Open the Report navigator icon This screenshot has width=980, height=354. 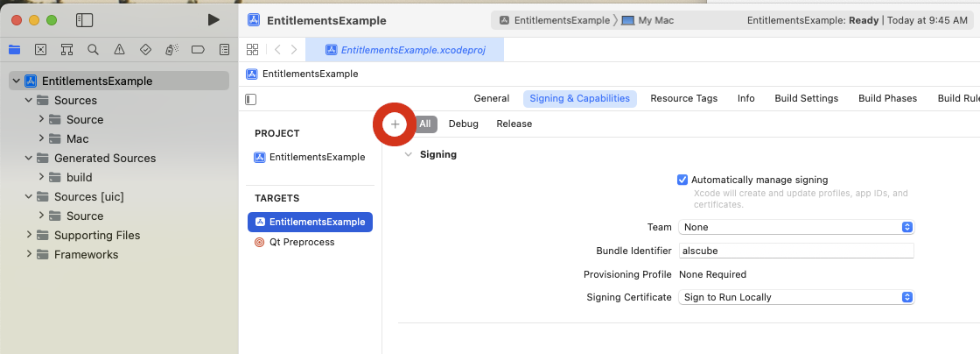[224, 49]
